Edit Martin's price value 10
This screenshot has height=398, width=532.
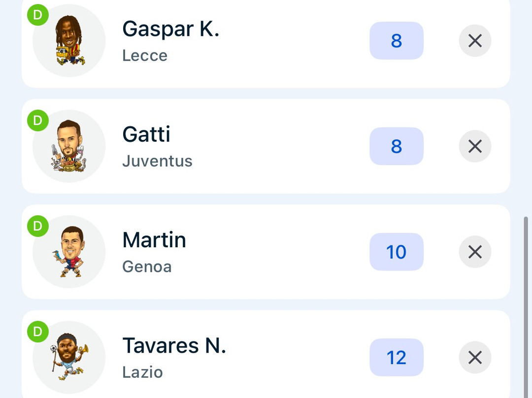tap(397, 252)
